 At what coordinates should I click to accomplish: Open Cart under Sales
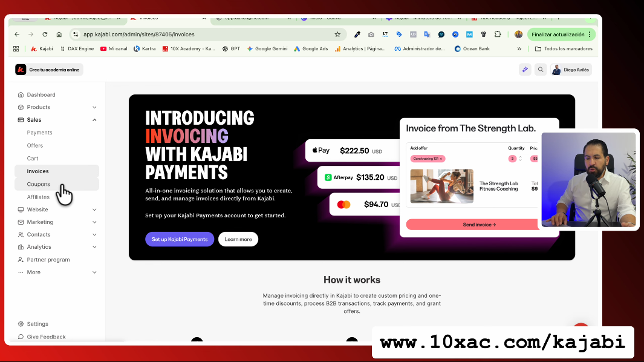tap(33, 158)
